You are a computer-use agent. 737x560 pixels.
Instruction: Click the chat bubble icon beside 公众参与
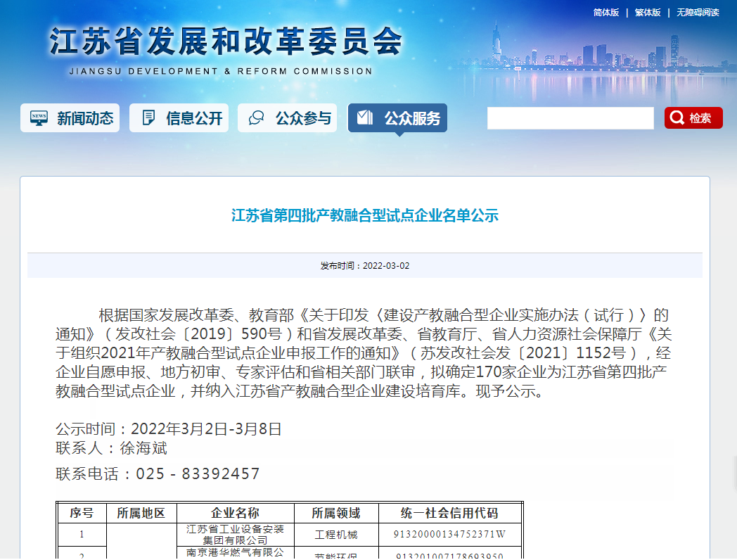click(x=257, y=117)
